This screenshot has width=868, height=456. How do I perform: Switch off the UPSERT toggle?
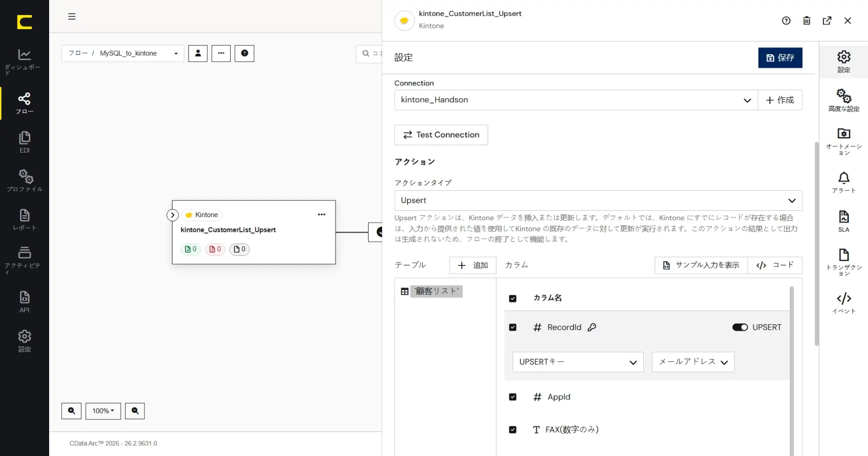(x=740, y=328)
